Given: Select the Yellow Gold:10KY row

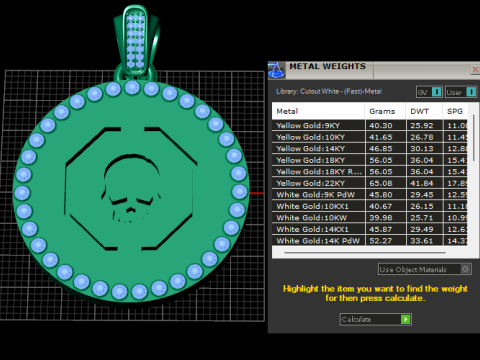Looking at the screenshot, I should click(370, 137).
